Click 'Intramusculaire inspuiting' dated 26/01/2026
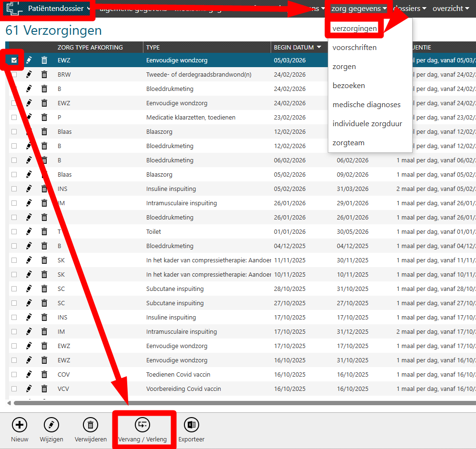 182,203
